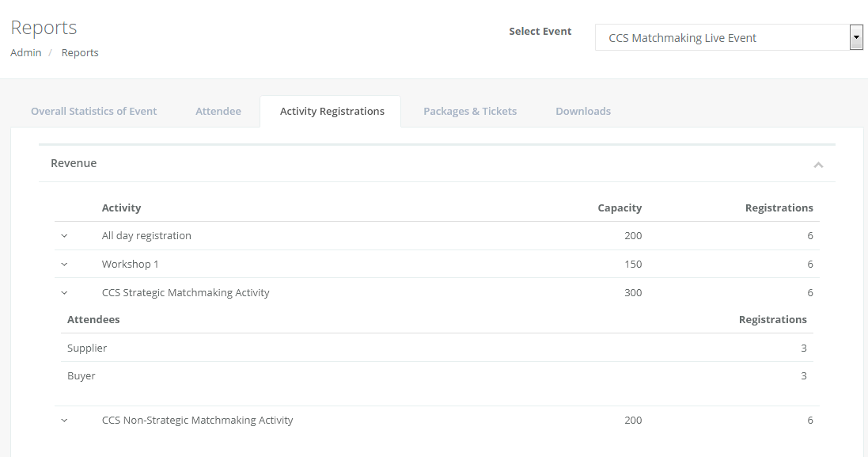868x457 pixels.
Task: Expand Workshop 1 registration details
Action: (64, 264)
